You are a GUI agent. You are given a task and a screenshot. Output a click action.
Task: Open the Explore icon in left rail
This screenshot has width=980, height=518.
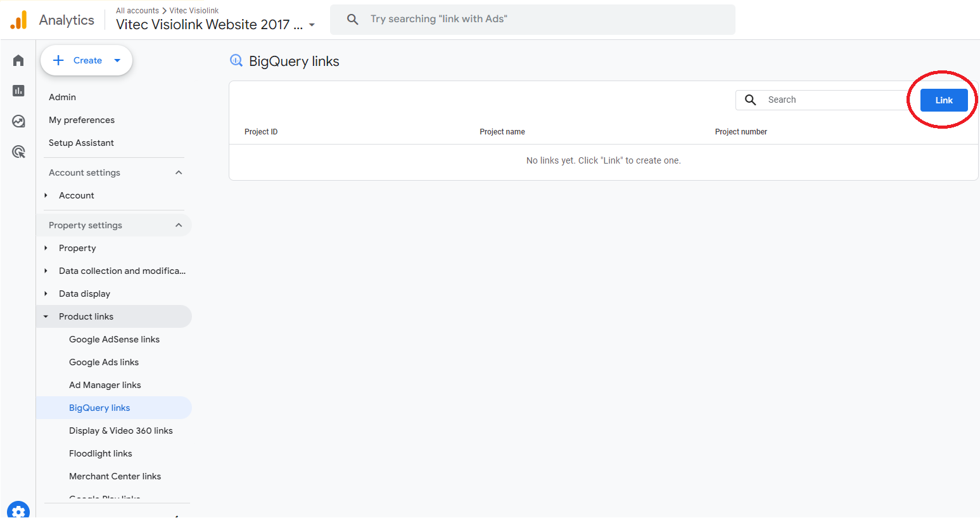(18, 121)
